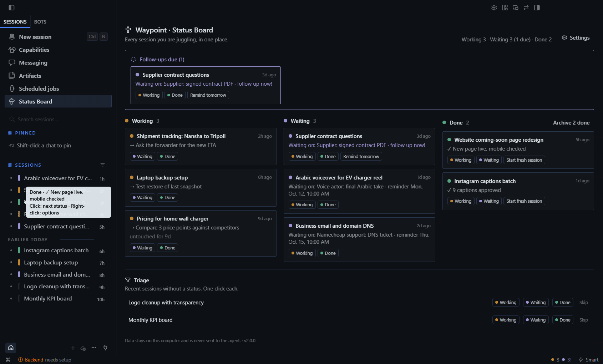The height and width of the screenshot is (364, 603).
Task: Click the plug connection icon
Action: [x=105, y=348]
